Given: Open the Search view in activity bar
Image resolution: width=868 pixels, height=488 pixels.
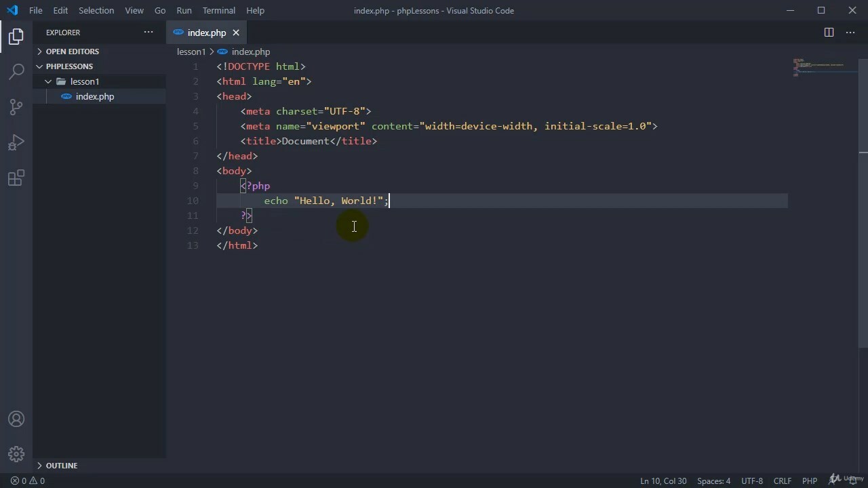Looking at the screenshot, I should click(16, 71).
